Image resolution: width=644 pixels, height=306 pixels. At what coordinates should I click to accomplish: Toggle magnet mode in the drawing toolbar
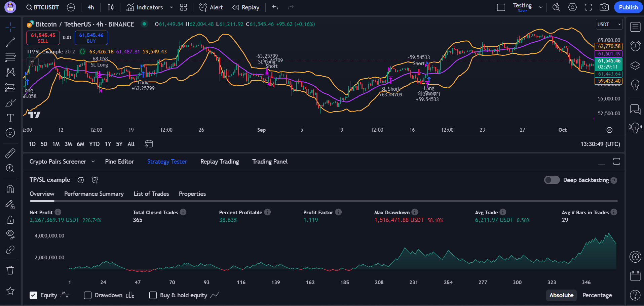point(10,189)
